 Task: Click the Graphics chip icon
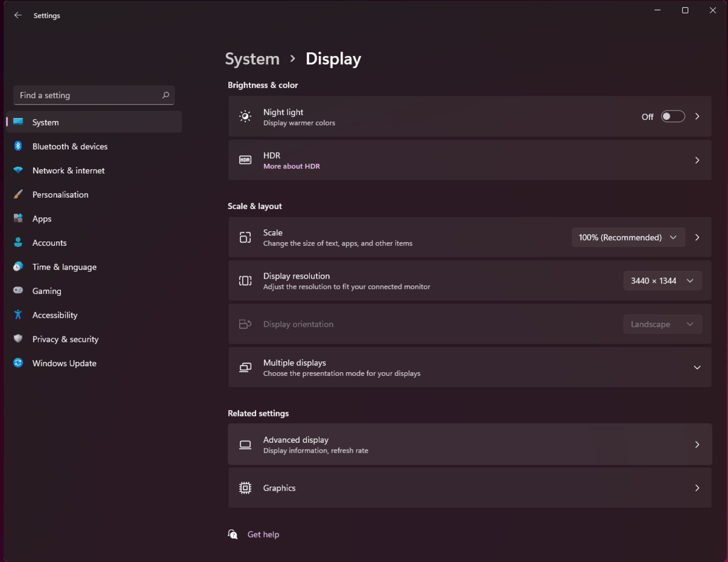245,488
